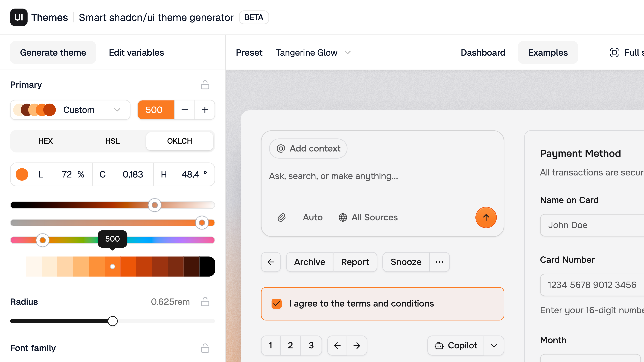Click the Generate theme button
The image size is (644, 362).
(53, 52)
